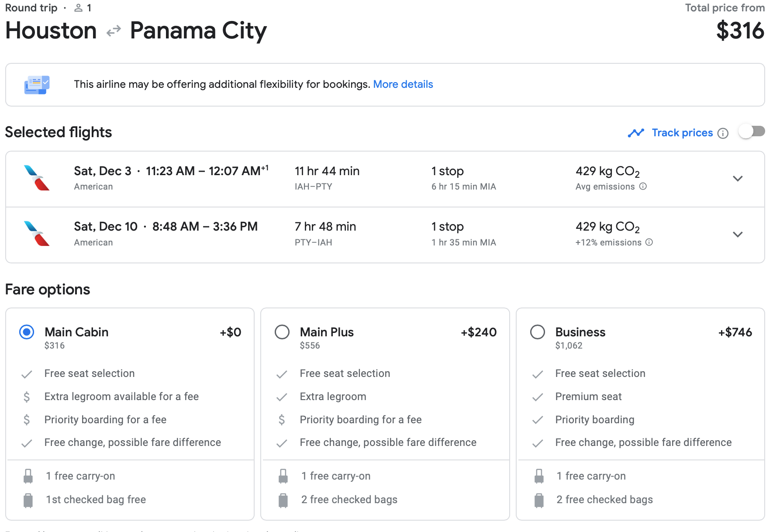Click the Main Plus +$240 price
This screenshot has width=773, height=532.
[x=479, y=332]
